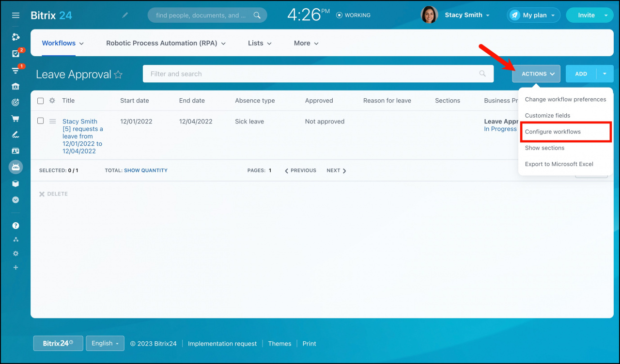Click the Bitrix24 footer logo button

[x=58, y=343]
